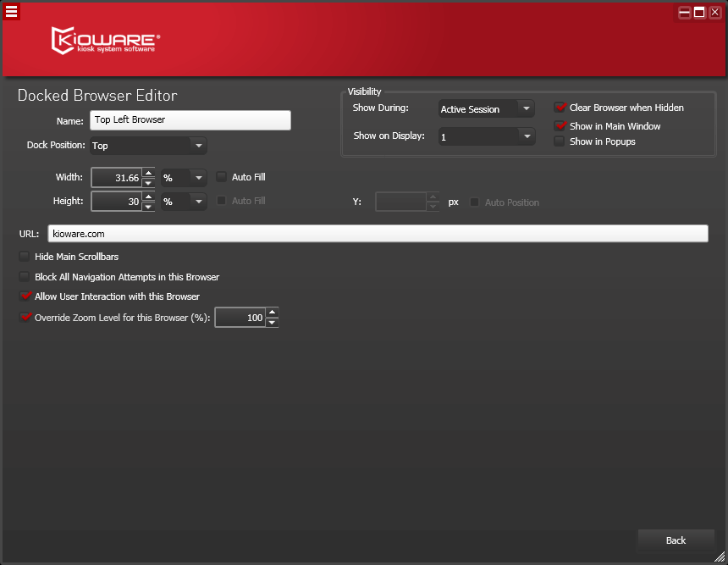Click the KioWare logo
This screenshot has height=565, width=728.
click(x=106, y=40)
